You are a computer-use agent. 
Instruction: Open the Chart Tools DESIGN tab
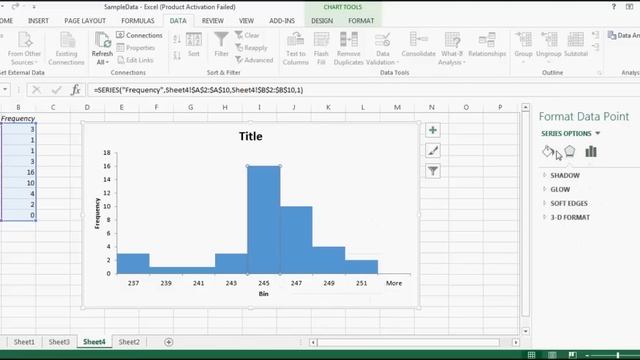pyautogui.click(x=322, y=20)
